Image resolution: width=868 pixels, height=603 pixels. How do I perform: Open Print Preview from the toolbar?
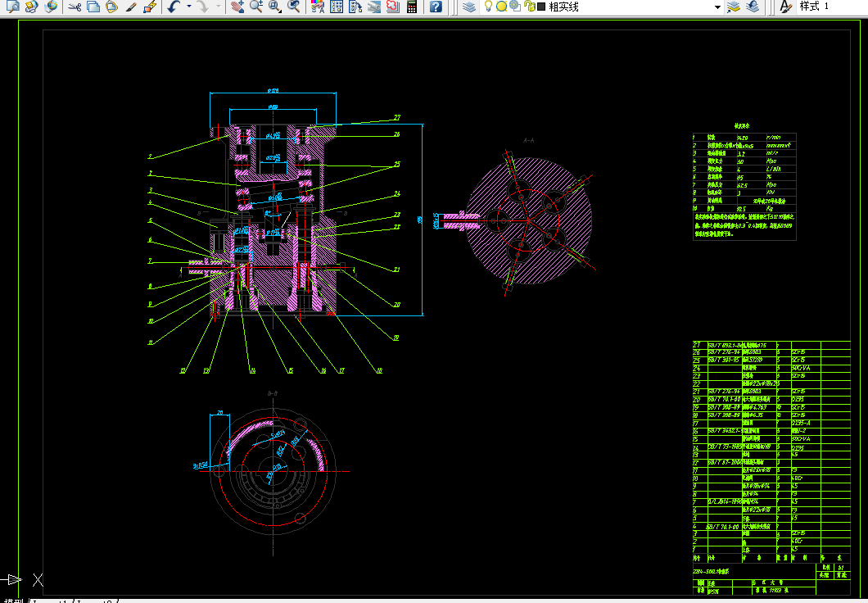12,7
